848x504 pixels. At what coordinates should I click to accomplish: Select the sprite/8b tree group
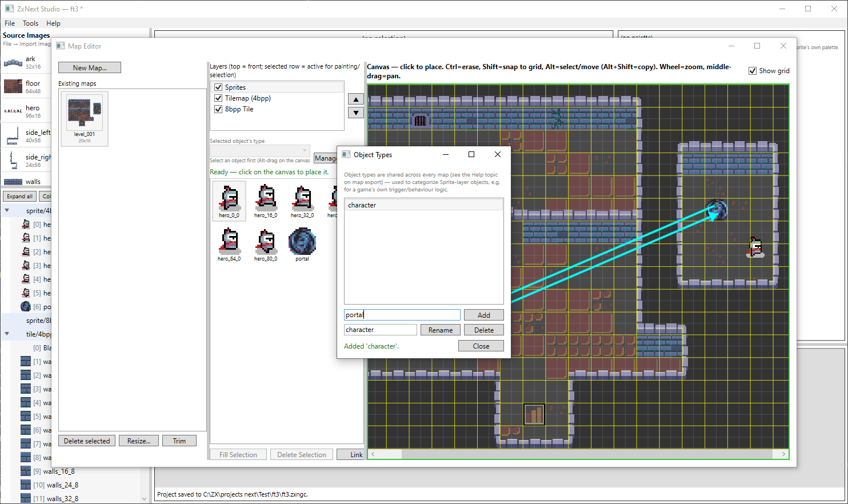click(38, 321)
